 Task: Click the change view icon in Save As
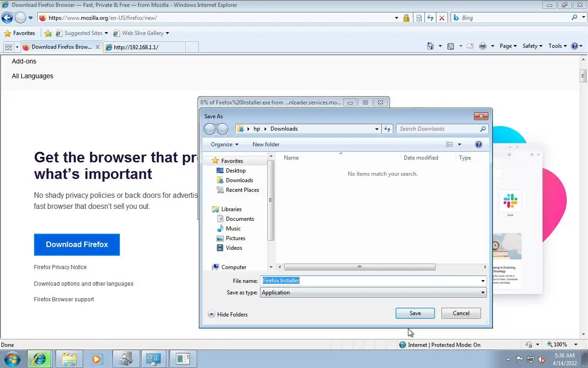[450, 144]
